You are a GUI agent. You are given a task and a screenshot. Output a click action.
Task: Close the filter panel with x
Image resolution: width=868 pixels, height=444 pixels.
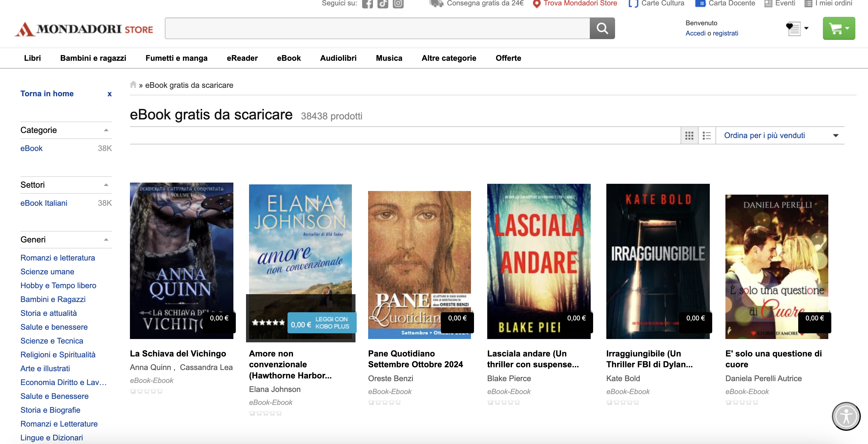click(x=109, y=94)
